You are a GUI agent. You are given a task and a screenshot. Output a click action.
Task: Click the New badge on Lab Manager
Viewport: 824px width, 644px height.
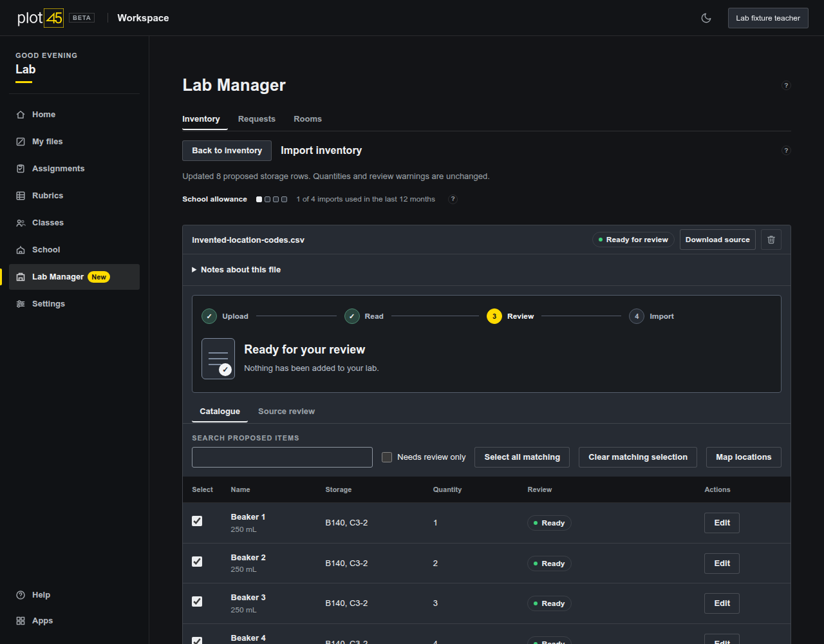[98, 277]
